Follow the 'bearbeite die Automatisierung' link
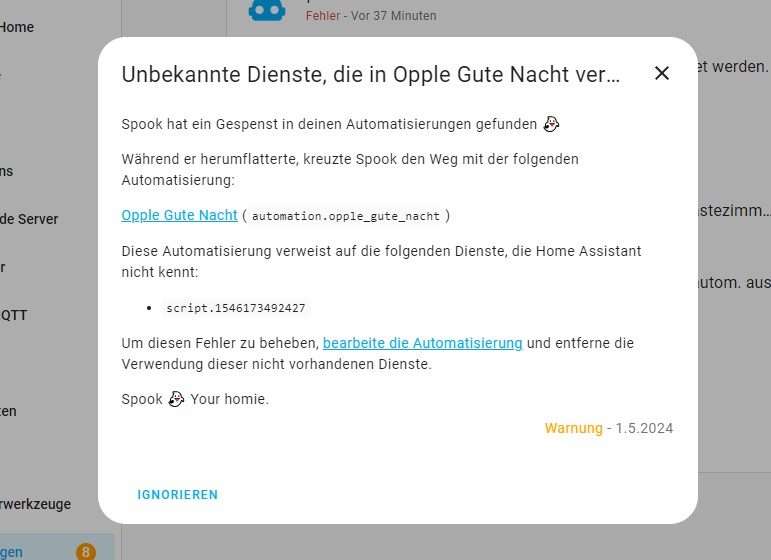771x560 pixels. click(422, 343)
